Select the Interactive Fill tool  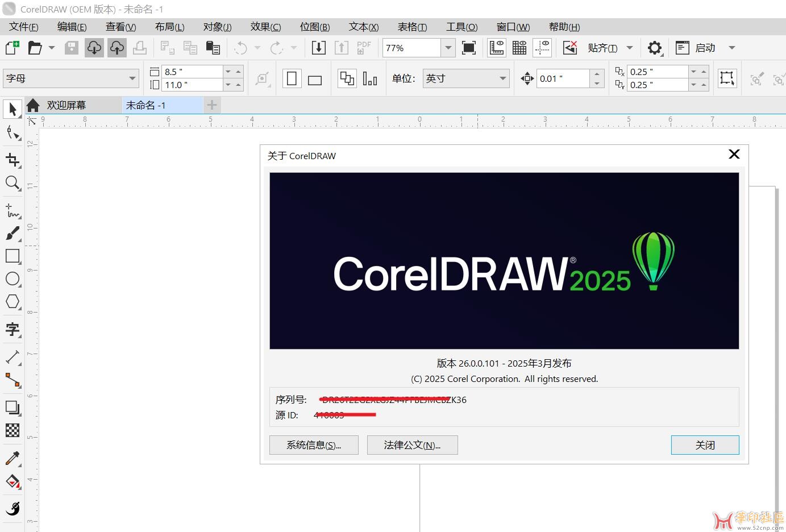coord(13,481)
